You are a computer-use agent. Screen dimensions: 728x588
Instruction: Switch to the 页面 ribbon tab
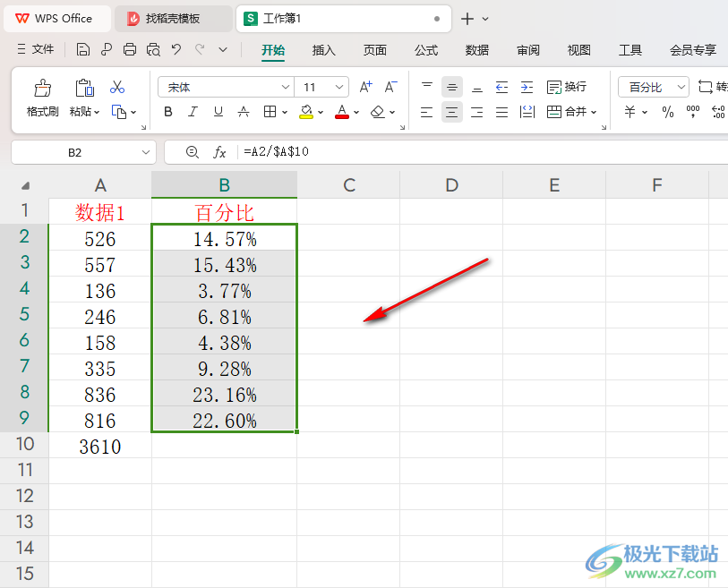tap(374, 50)
